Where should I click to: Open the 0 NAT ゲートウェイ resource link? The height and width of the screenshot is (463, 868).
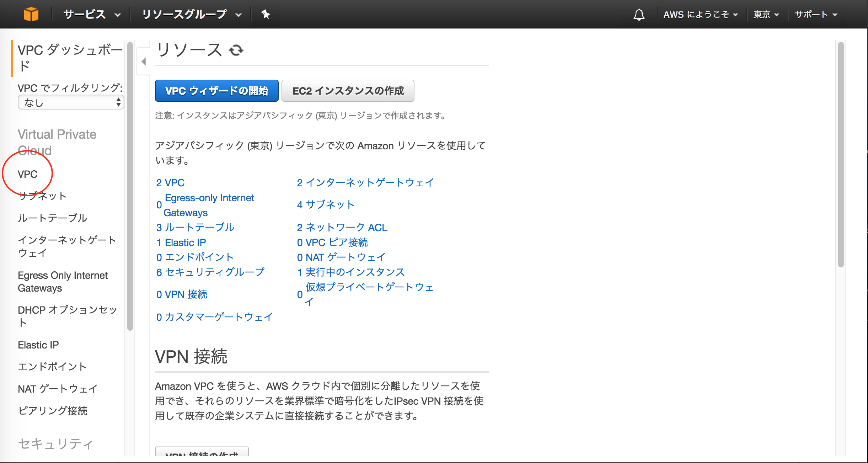click(x=341, y=257)
